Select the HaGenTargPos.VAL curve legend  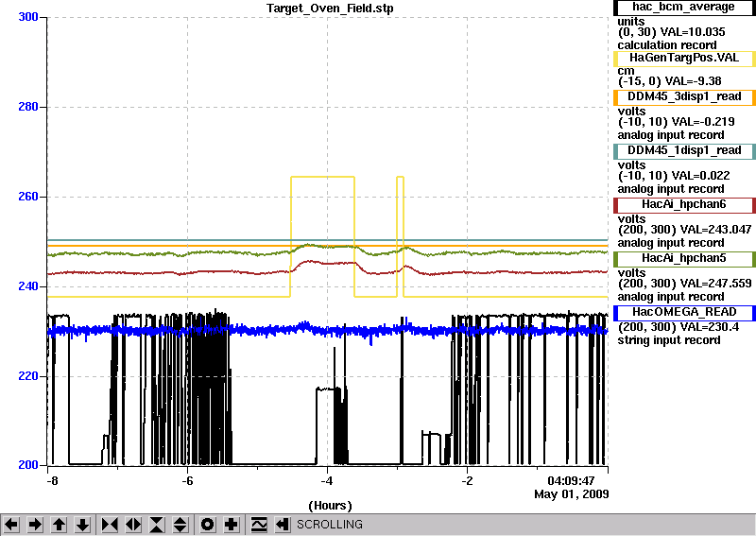(x=684, y=59)
